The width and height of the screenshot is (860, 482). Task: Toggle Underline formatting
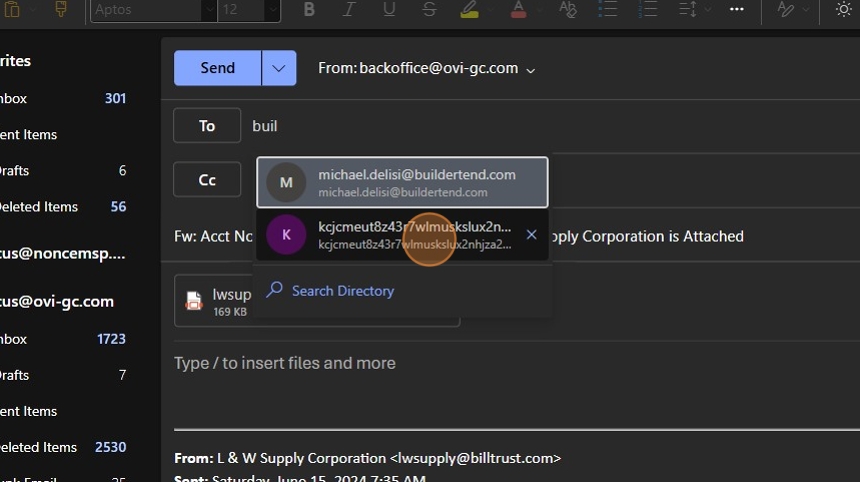389,9
